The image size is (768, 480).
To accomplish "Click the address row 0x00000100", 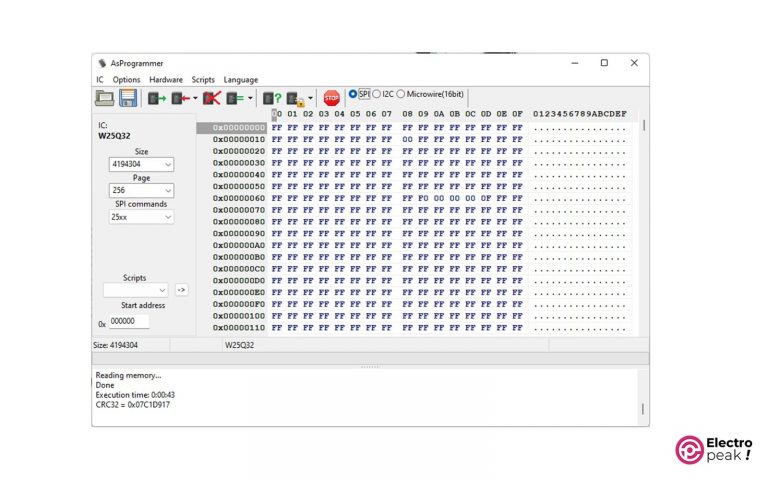I will pos(239,315).
